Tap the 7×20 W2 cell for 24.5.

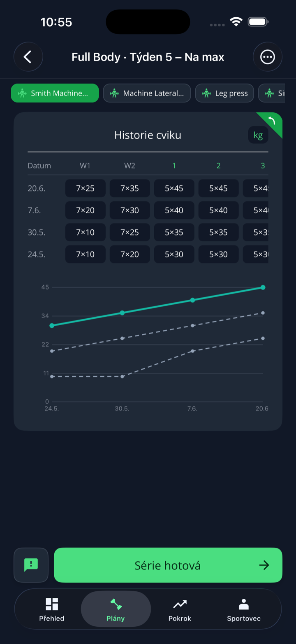pyautogui.click(x=129, y=254)
